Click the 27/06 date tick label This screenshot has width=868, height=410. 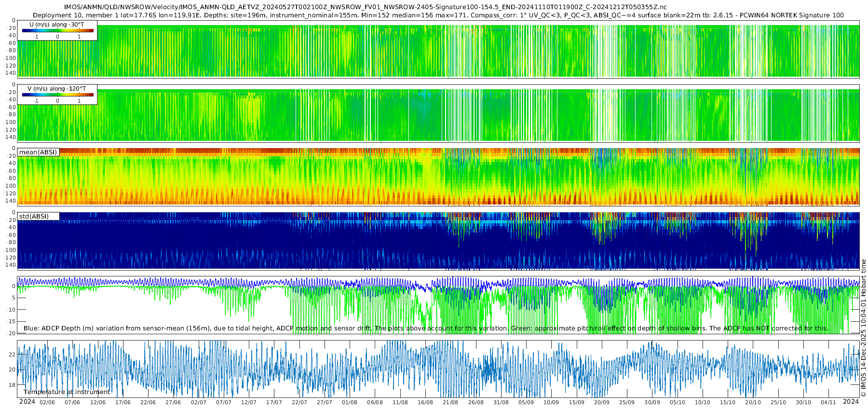(173, 402)
